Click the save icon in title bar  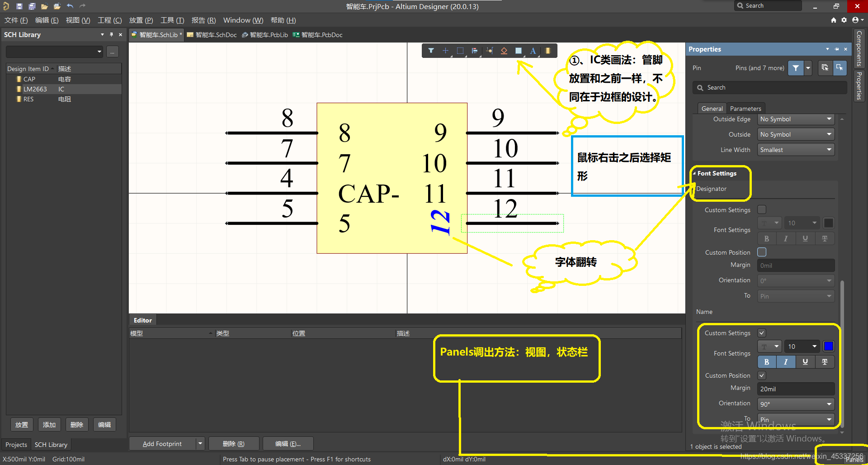19,6
